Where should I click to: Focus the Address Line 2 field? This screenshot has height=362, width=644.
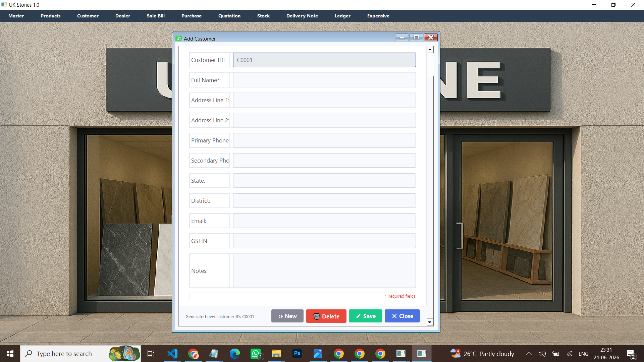(324, 120)
